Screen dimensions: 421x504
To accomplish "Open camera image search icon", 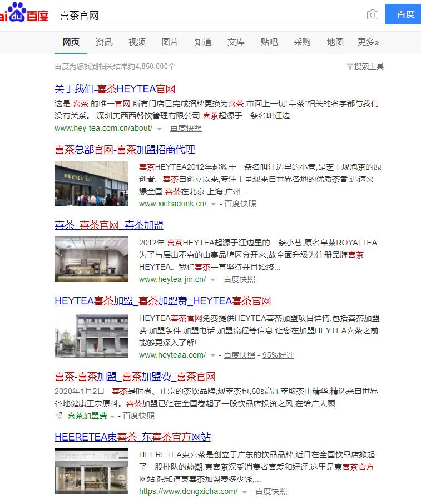I will pos(373,14).
